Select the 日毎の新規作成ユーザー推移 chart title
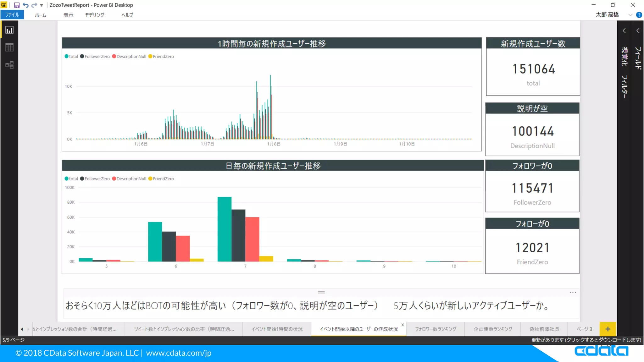This screenshot has width=644, height=362. [273, 166]
